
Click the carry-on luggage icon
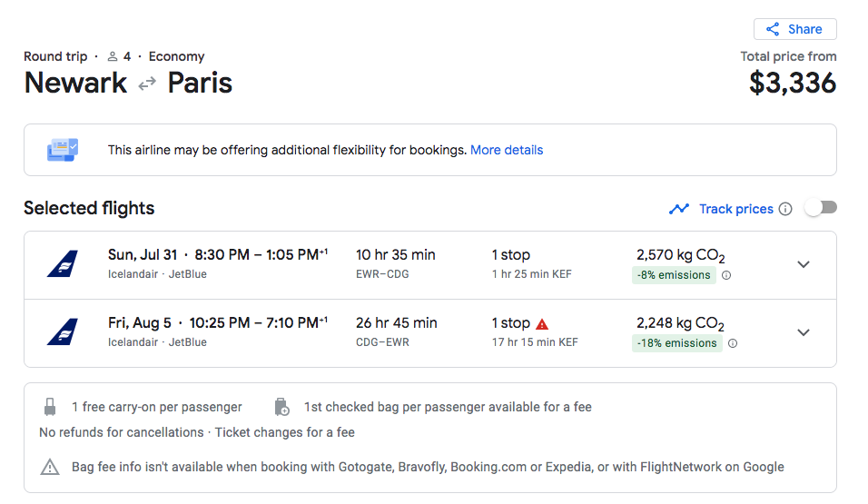point(50,407)
